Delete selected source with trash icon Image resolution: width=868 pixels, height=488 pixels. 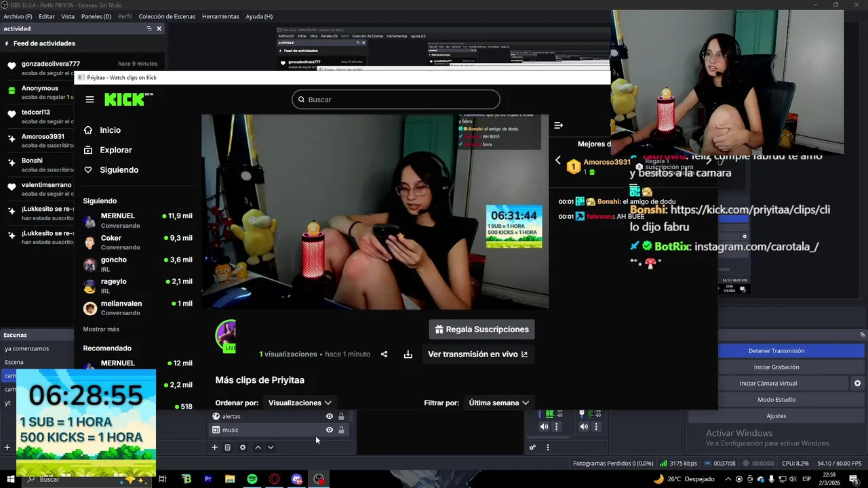228,447
